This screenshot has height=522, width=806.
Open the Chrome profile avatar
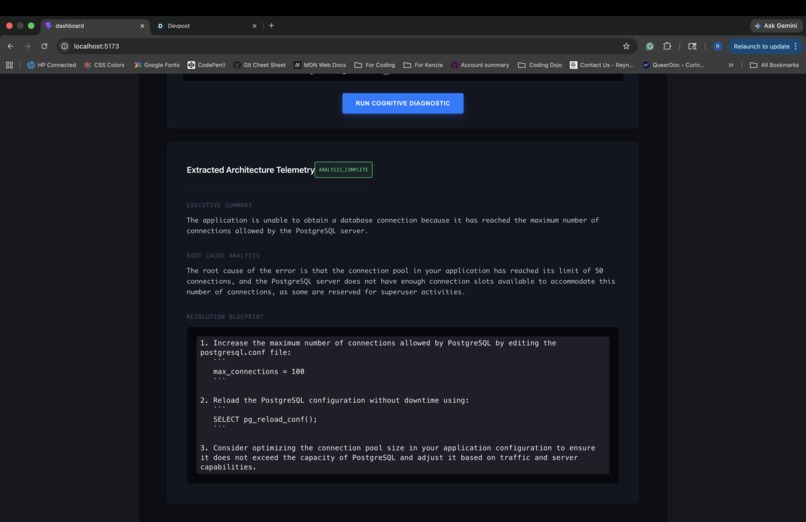(x=718, y=46)
